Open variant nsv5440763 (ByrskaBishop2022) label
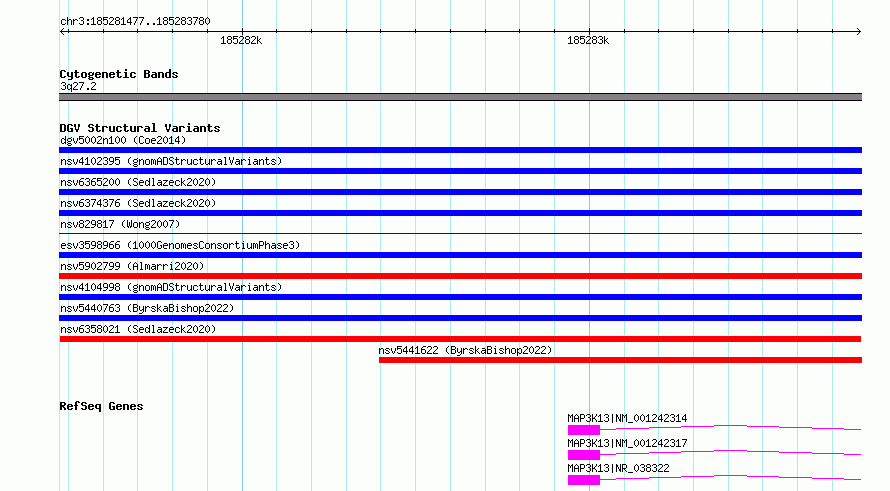 [x=147, y=308]
